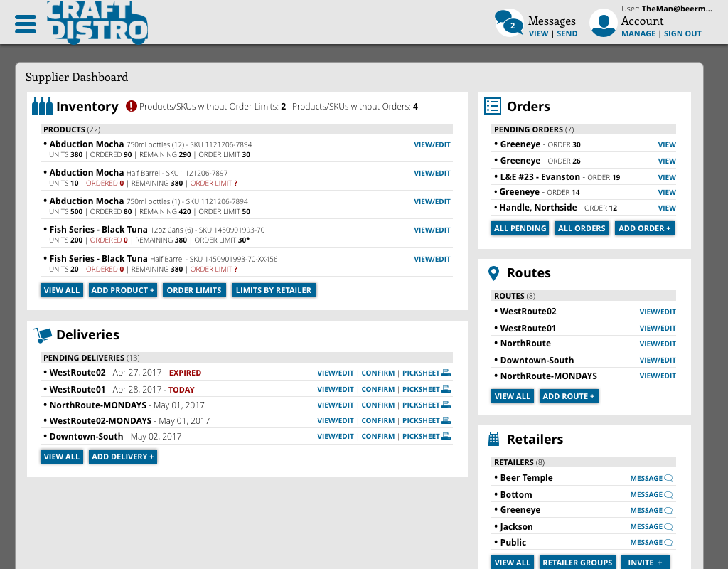Click SIGN OUT in account area

click(682, 33)
